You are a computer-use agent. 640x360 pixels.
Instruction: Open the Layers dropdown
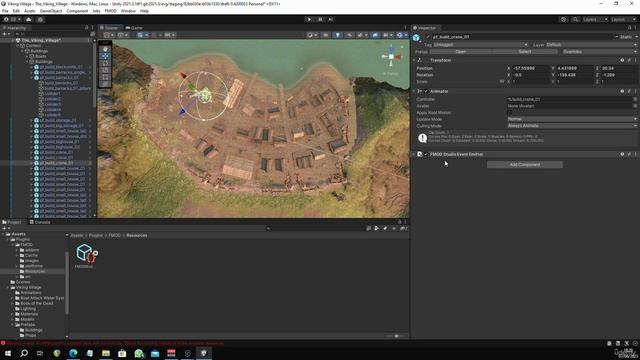point(594,20)
